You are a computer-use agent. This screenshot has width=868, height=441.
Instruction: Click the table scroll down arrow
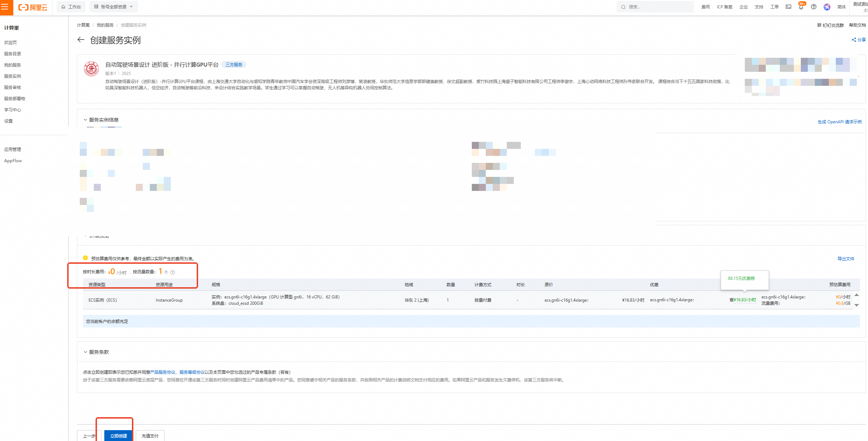856,305
